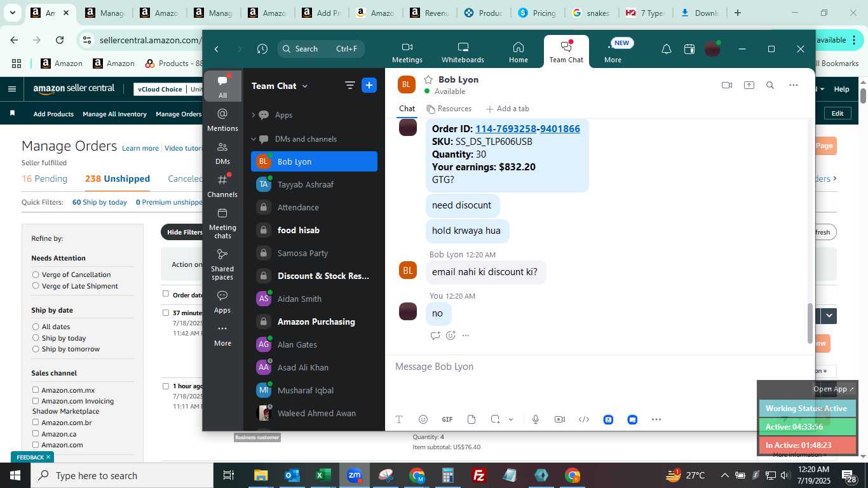Add reaction to the 'no' message
The image size is (868, 488).
click(x=451, y=335)
